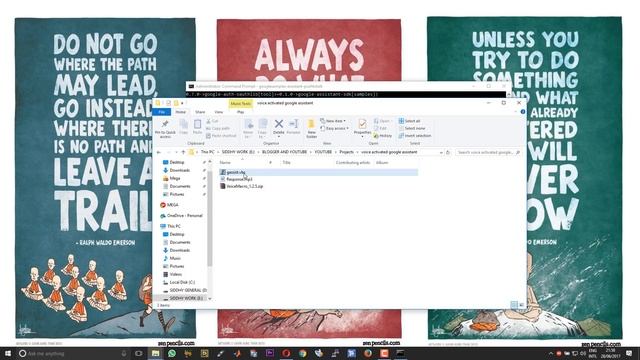The width and height of the screenshot is (640, 360).
Task: Click the Help question mark icon
Action: pyautogui.click(x=522, y=111)
